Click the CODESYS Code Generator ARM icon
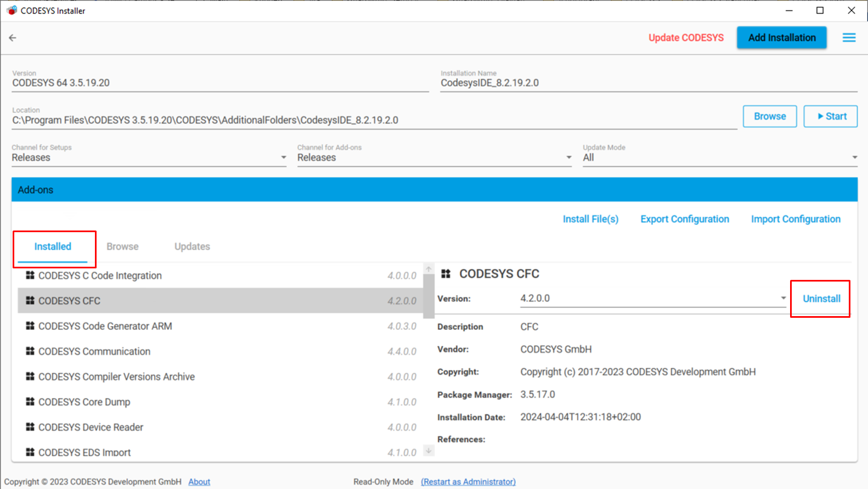The image size is (868, 489). (30, 326)
